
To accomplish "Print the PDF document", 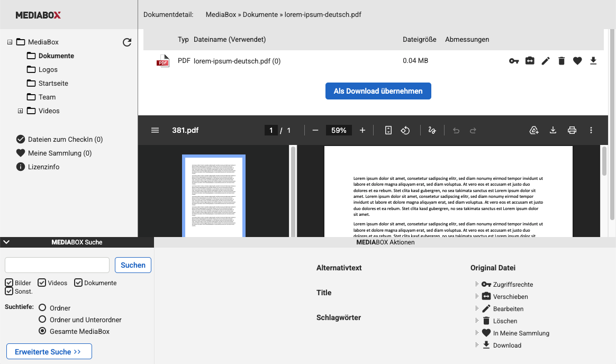I will [x=572, y=130].
